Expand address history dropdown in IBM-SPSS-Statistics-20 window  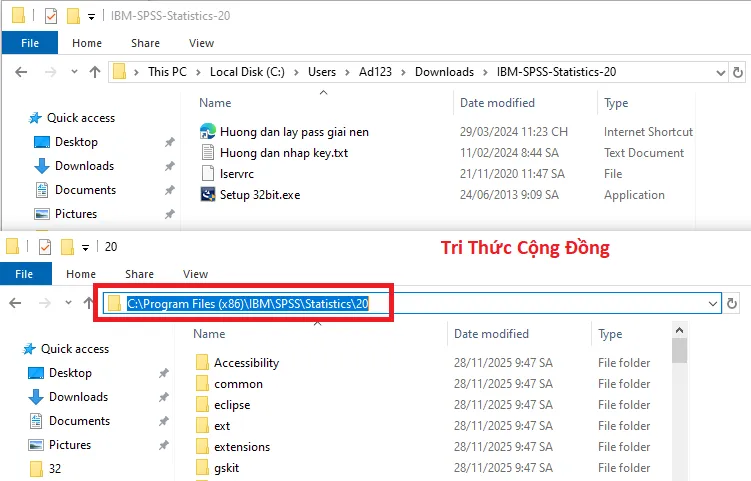[x=720, y=73]
